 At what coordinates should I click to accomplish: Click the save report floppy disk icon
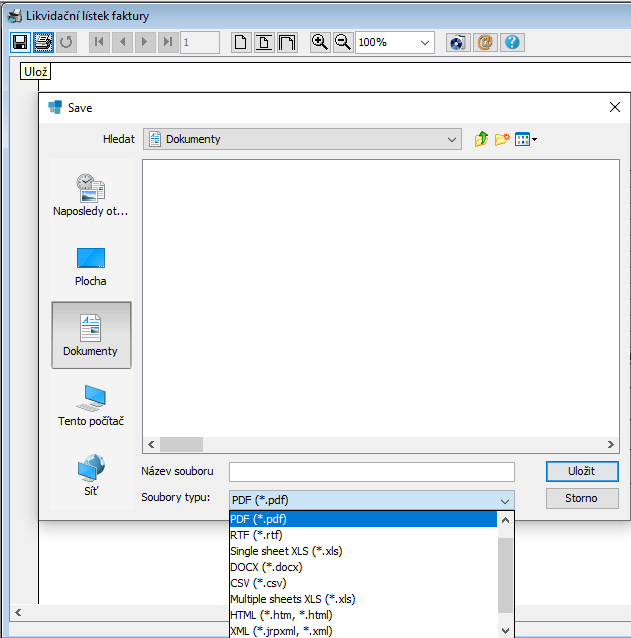point(20,42)
